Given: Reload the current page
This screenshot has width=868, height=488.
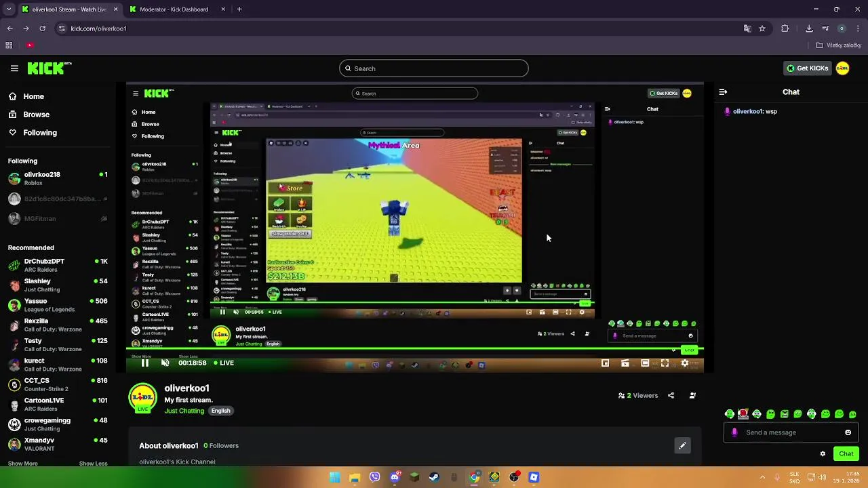Looking at the screenshot, I should coord(43,28).
